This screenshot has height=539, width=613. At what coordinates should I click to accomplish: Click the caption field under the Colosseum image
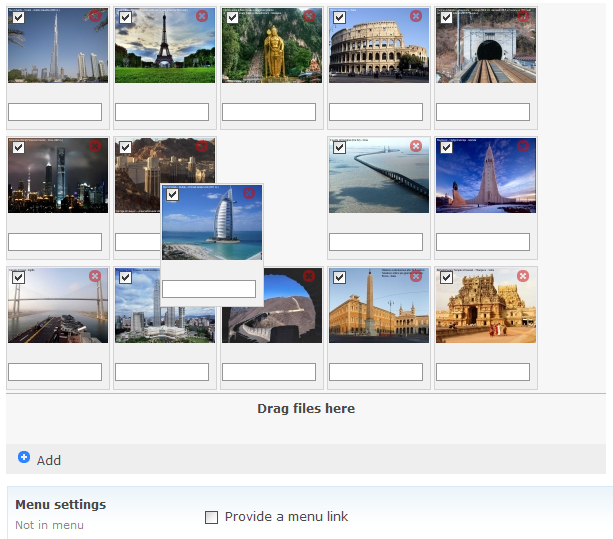(x=376, y=112)
